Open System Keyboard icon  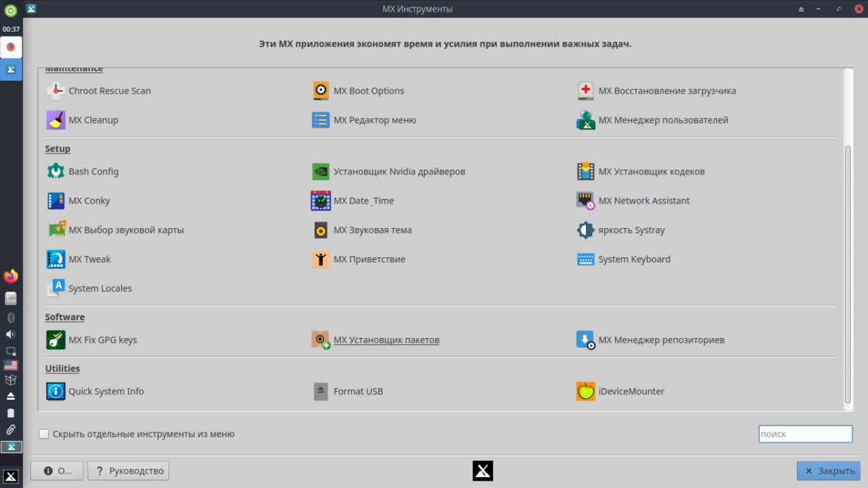point(586,259)
